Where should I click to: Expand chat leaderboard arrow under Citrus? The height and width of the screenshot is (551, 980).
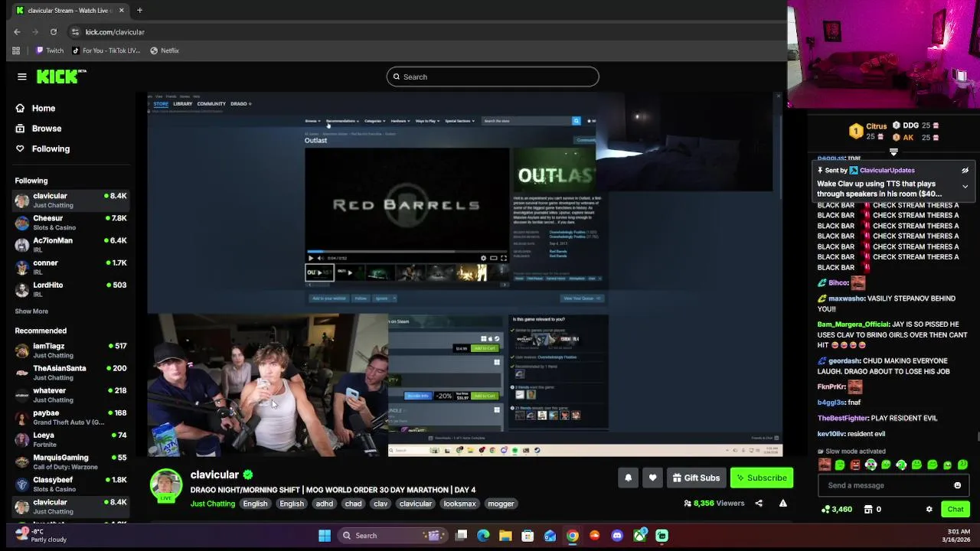tap(893, 152)
